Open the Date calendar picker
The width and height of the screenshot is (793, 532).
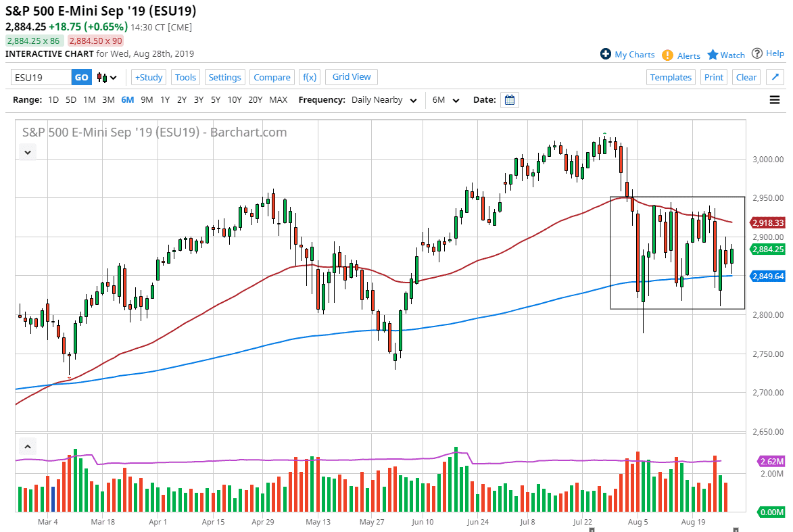point(509,99)
